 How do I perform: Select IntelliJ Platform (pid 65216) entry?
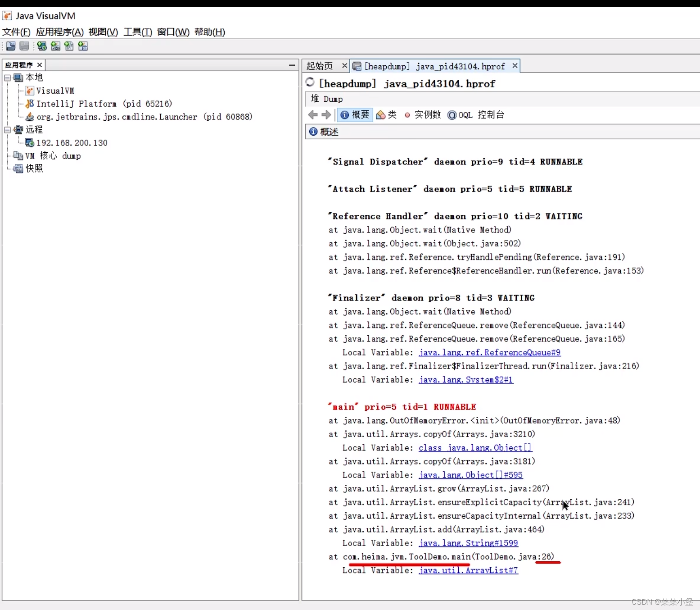(x=99, y=104)
